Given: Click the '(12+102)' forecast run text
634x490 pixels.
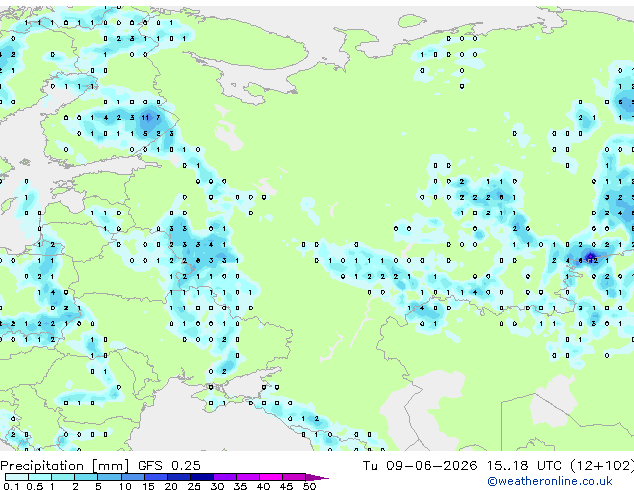Looking at the screenshot, I should coord(602,466).
